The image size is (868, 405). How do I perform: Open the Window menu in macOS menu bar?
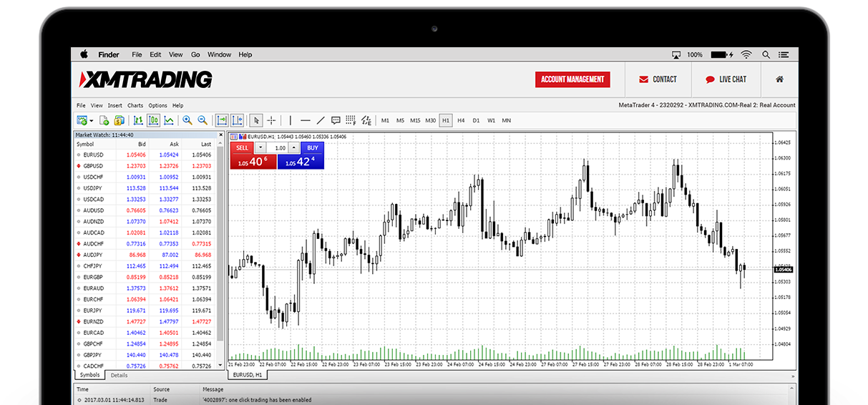220,54
